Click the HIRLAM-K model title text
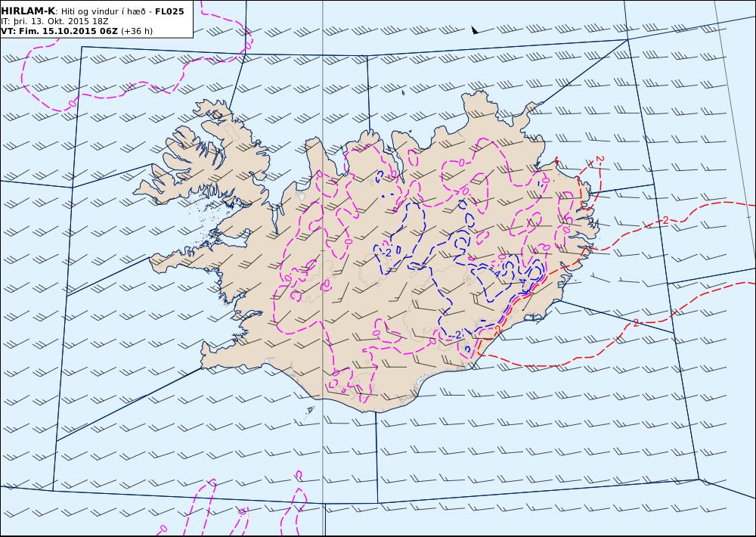 pyautogui.click(x=28, y=11)
